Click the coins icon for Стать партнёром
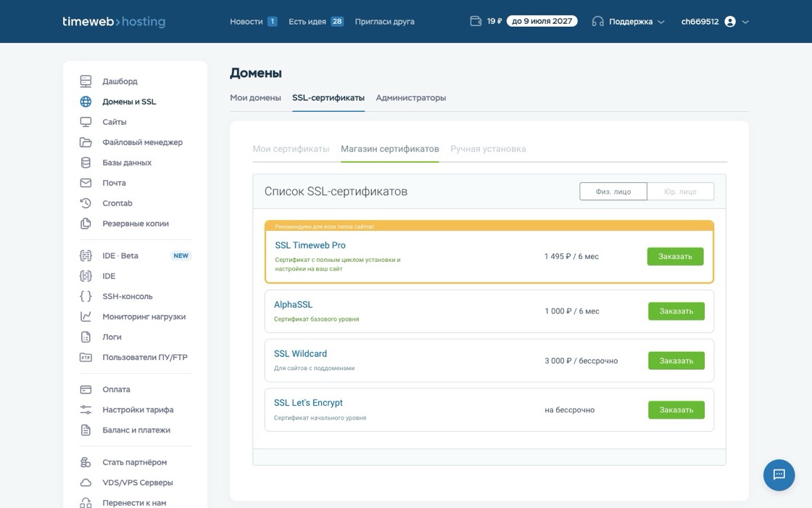The width and height of the screenshot is (812, 508). pos(86,462)
